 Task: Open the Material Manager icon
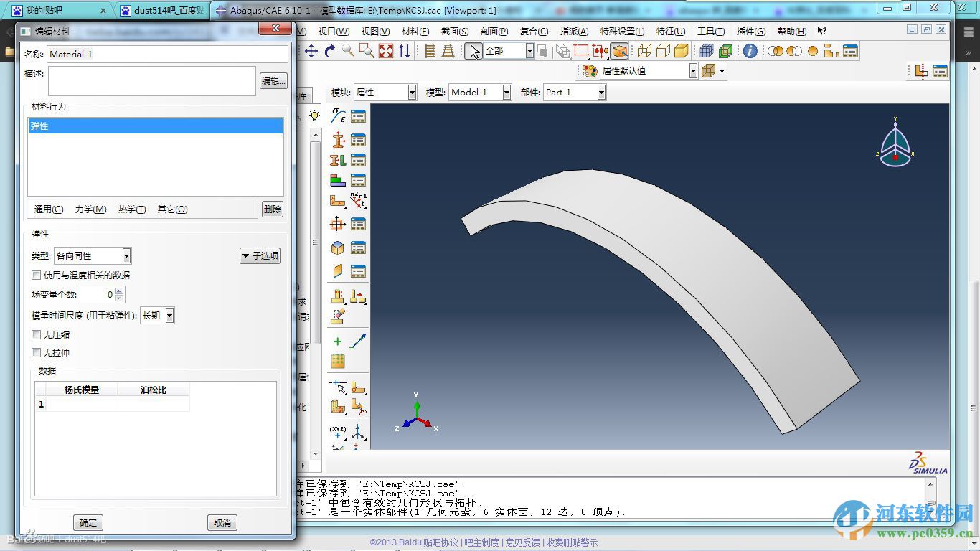pyautogui.click(x=358, y=116)
